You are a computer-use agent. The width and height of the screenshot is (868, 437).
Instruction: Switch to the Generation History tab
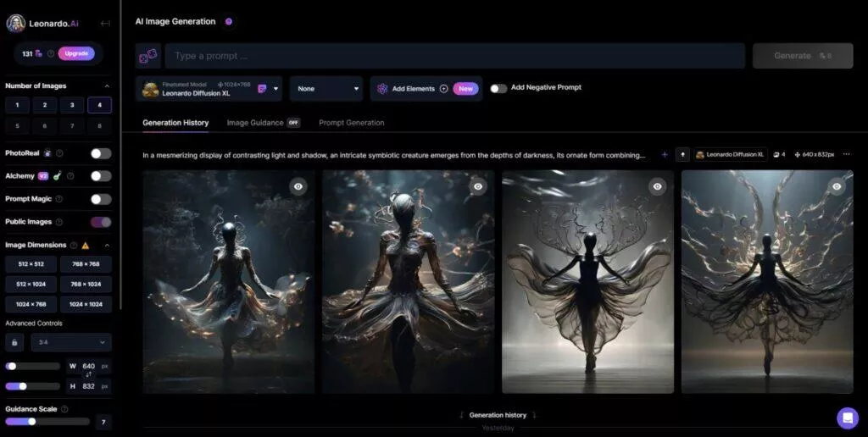coord(175,123)
